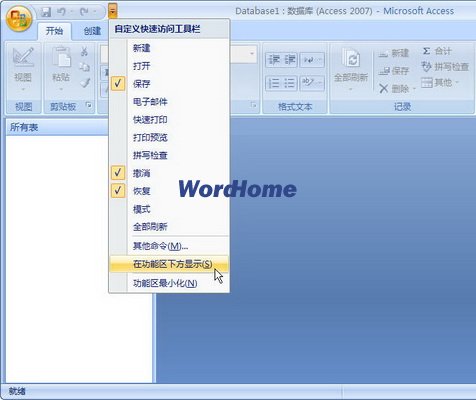This screenshot has width=476, height=400.
Task: Uncheck 保存 in the customize menu
Action: coord(169,84)
